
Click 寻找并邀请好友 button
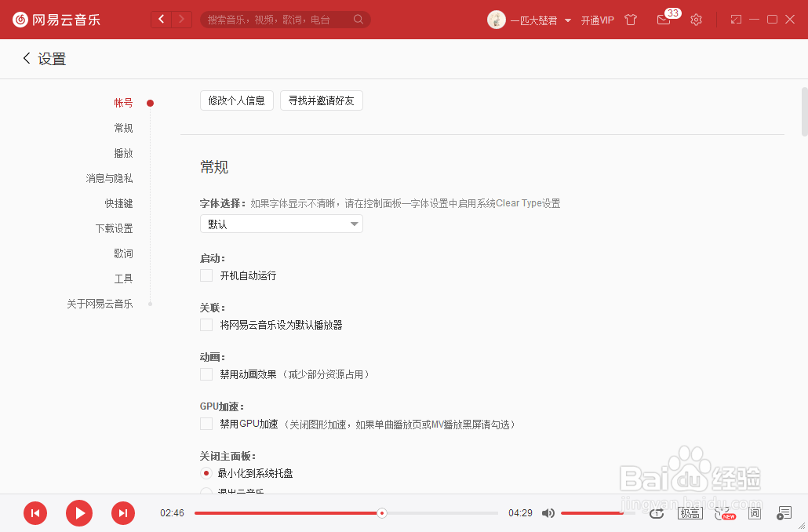tap(321, 100)
